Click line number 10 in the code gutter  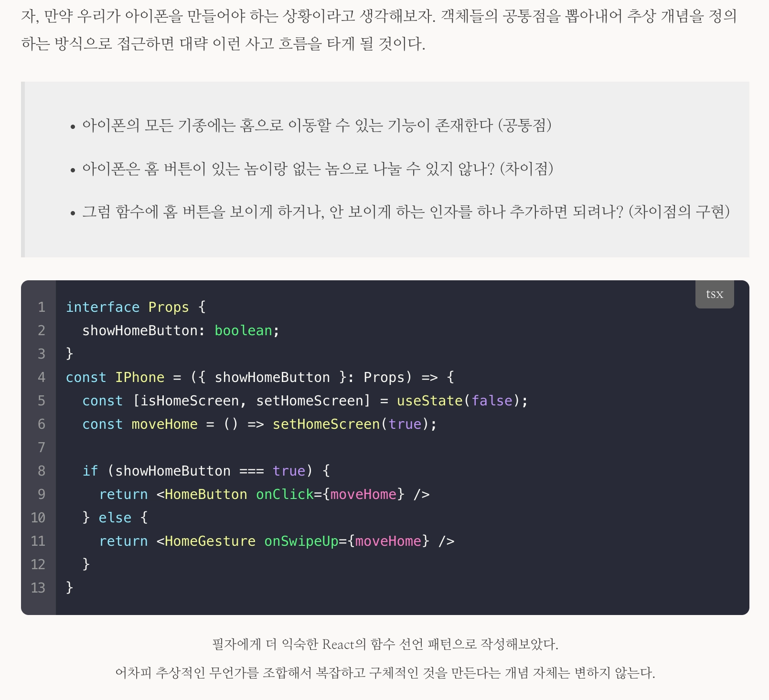pos(38,518)
